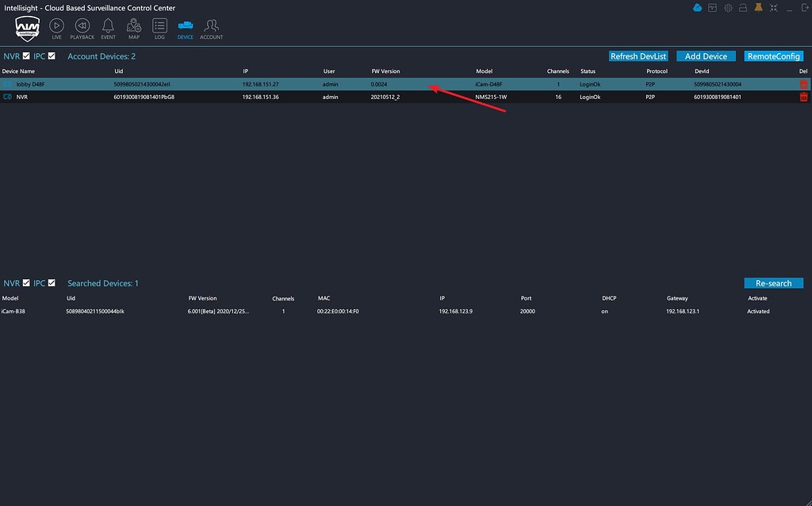
Task: Open application settings gear
Action: [x=727, y=7]
